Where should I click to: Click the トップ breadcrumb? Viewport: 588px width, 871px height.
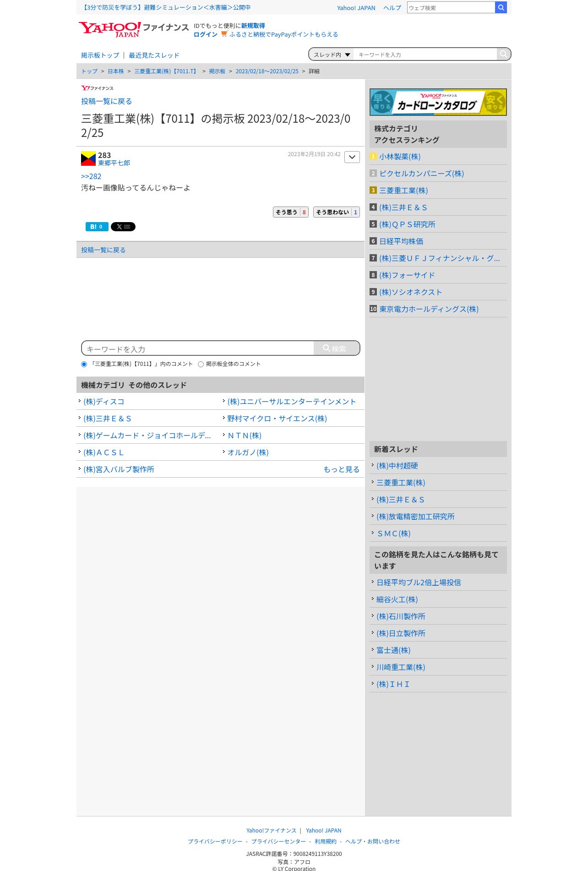tap(89, 71)
